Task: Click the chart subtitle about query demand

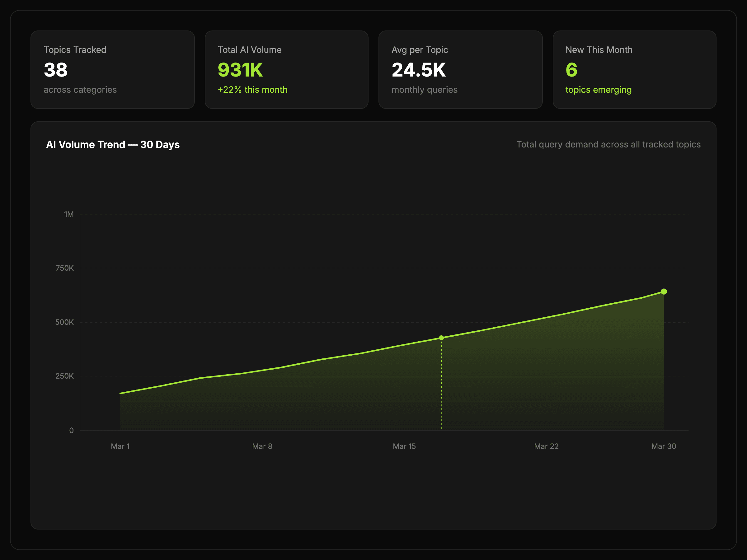Action: click(608, 144)
